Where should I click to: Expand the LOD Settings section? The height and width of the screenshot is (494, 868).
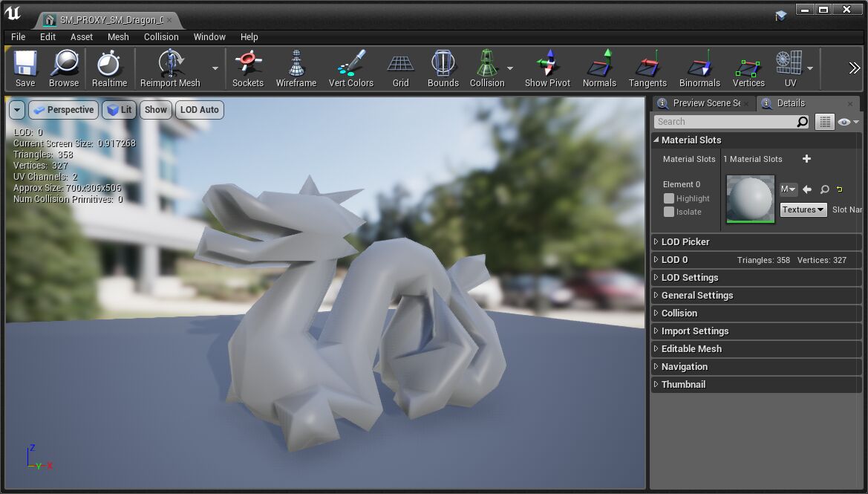coord(690,278)
